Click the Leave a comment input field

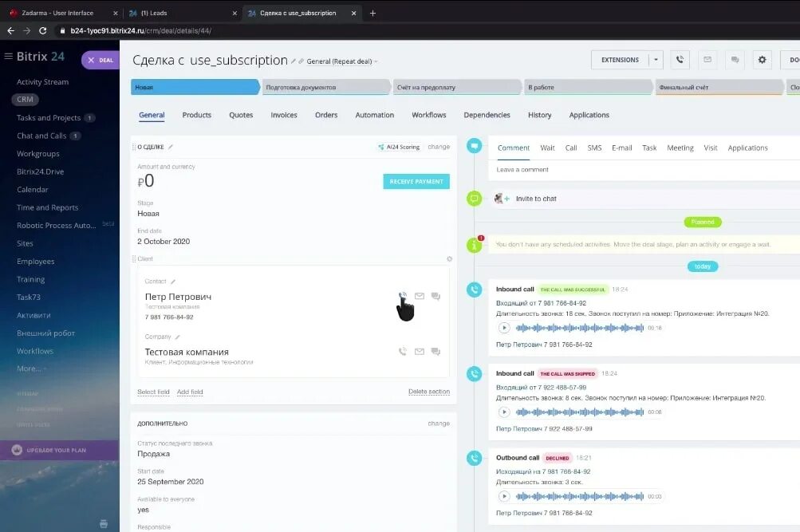(x=645, y=170)
